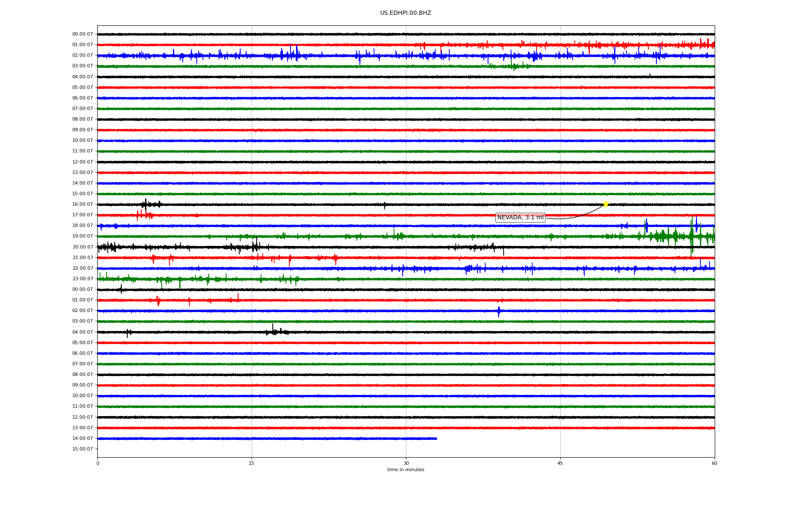Select the 30 tick on x-axis

(406, 463)
